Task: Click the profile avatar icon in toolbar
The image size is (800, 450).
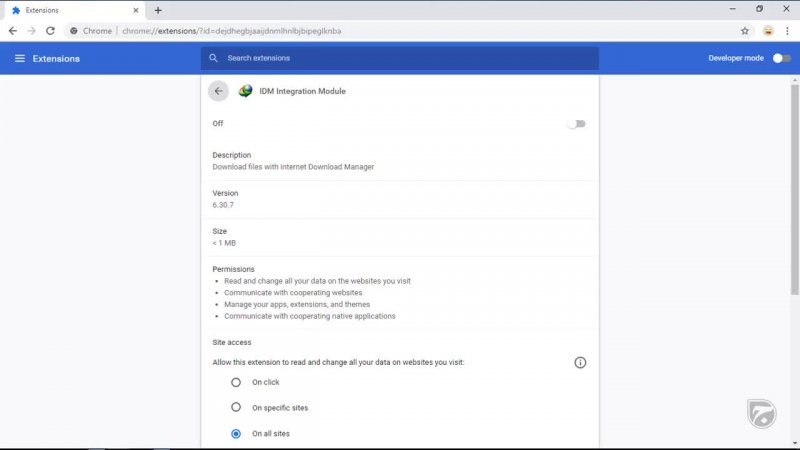Action: coord(768,31)
